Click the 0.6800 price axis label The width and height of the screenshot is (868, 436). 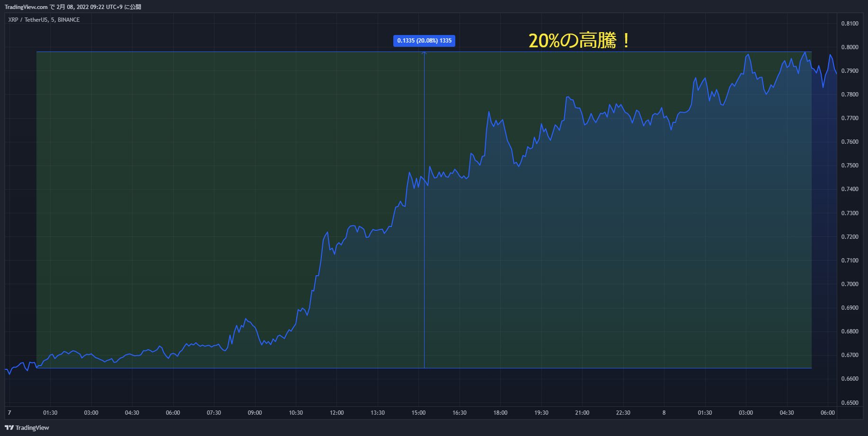tap(850, 331)
